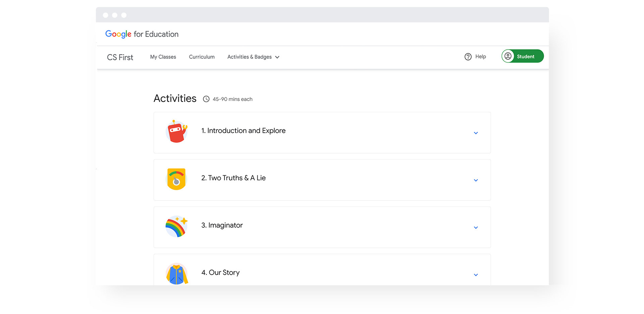Expand the Introduction and Explore chevron

click(476, 133)
